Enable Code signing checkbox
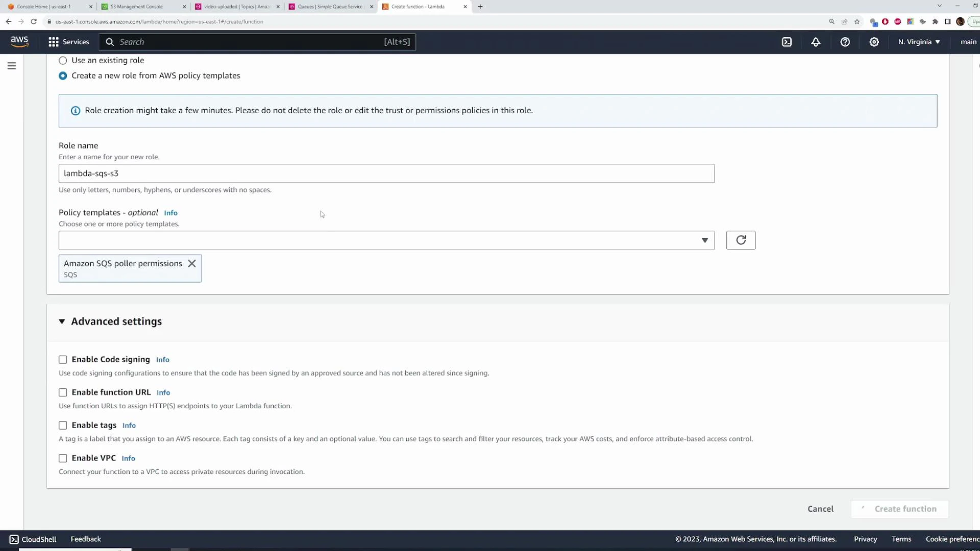 pos(63,359)
